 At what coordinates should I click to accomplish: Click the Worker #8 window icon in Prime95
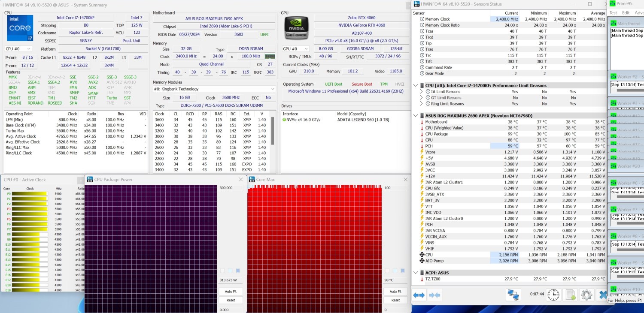(613, 236)
